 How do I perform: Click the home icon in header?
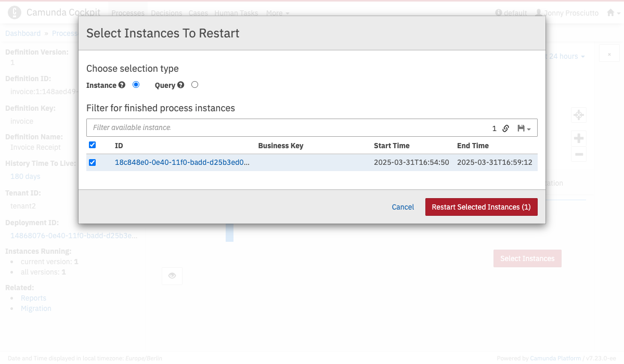[611, 13]
